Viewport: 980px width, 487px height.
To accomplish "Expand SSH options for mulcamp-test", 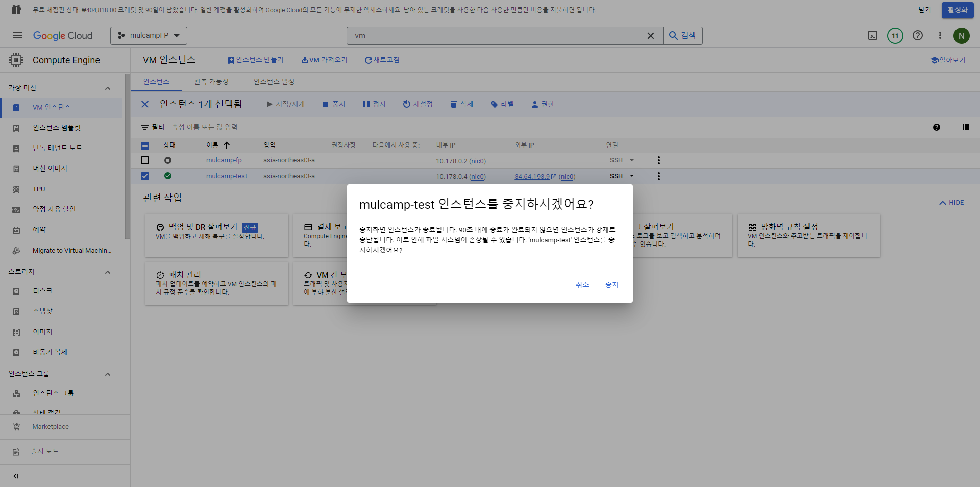I will (632, 176).
